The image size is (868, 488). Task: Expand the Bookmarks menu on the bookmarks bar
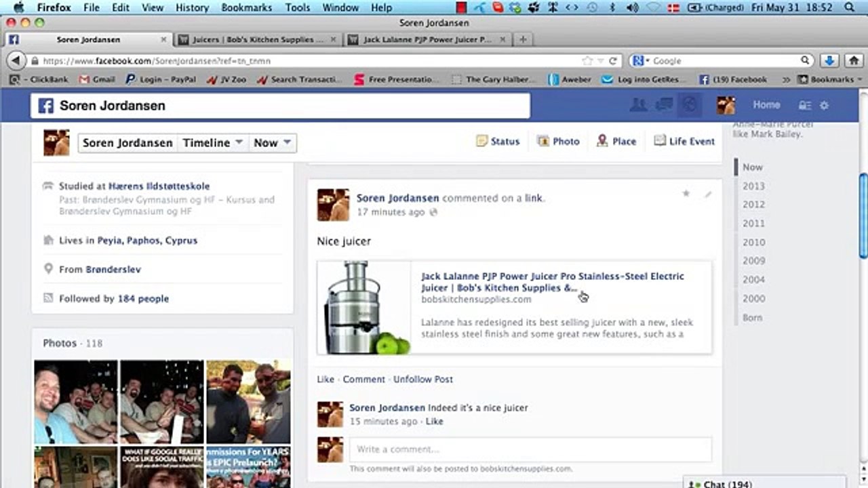pyautogui.click(x=831, y=79)
